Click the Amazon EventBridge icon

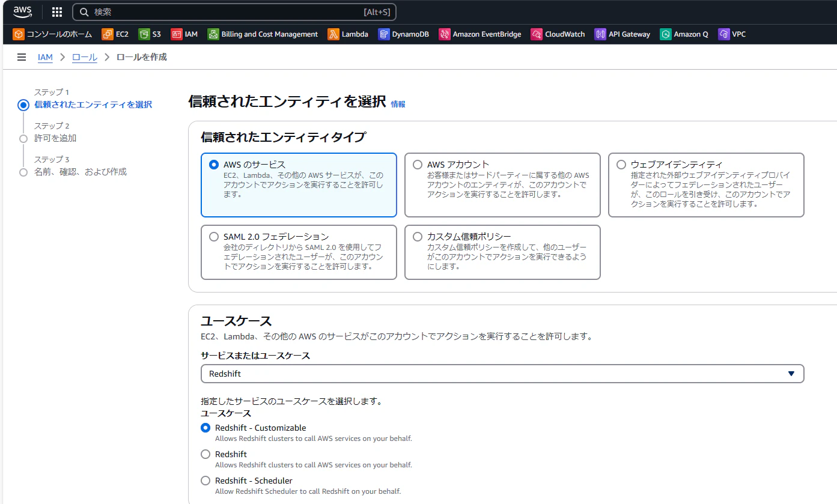[x=445, y=34]
